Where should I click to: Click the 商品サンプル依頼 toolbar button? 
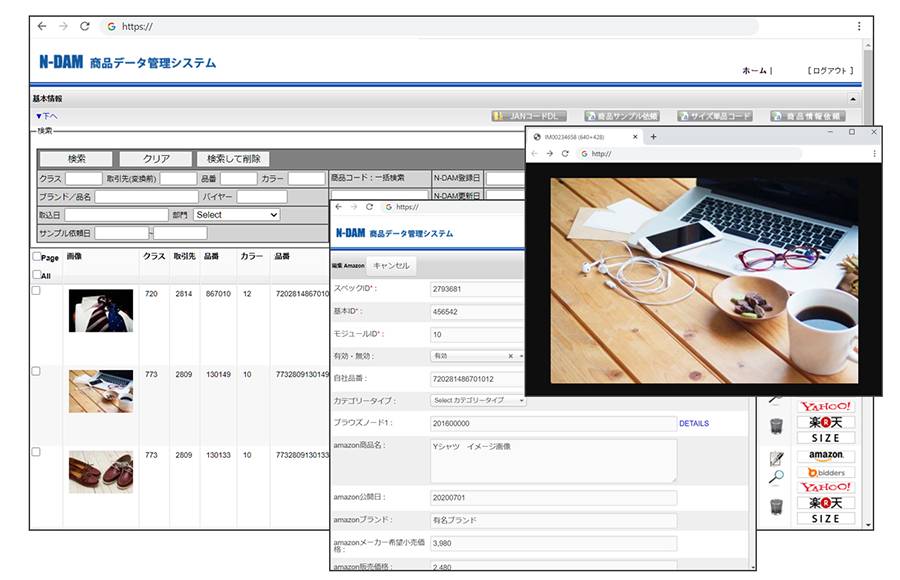pyautogui.click(x=621, y=116)
